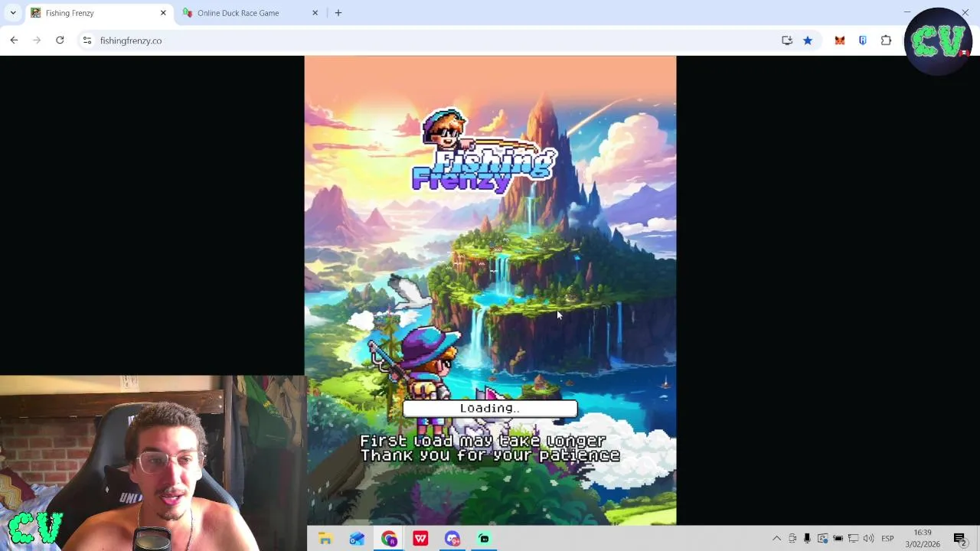Switch to the Online Duck Race Game tab
Screen dimensions: 980x551
(x=250, y=13)
